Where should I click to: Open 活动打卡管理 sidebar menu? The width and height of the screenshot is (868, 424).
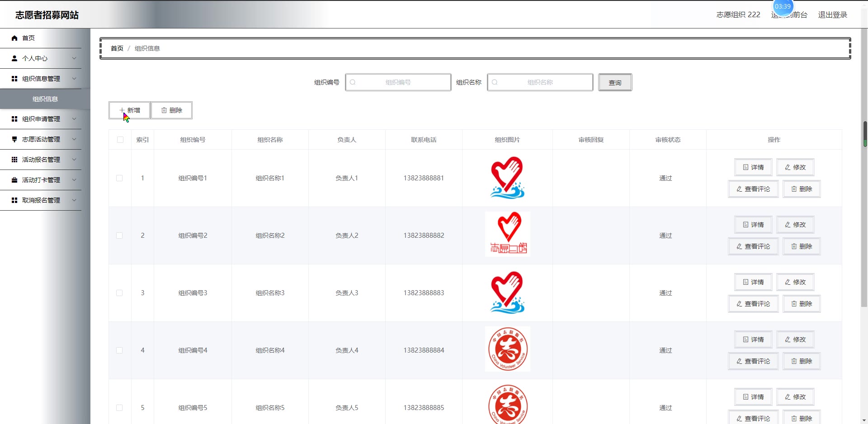41,180
